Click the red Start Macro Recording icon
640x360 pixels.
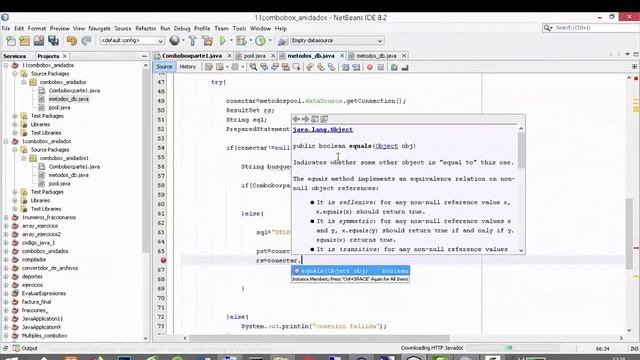(x=370, y=67)
